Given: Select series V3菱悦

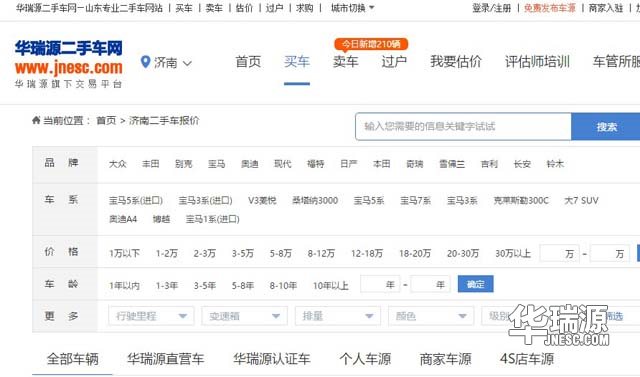Looking at the screenshot, I should click(x=262, y=200).
